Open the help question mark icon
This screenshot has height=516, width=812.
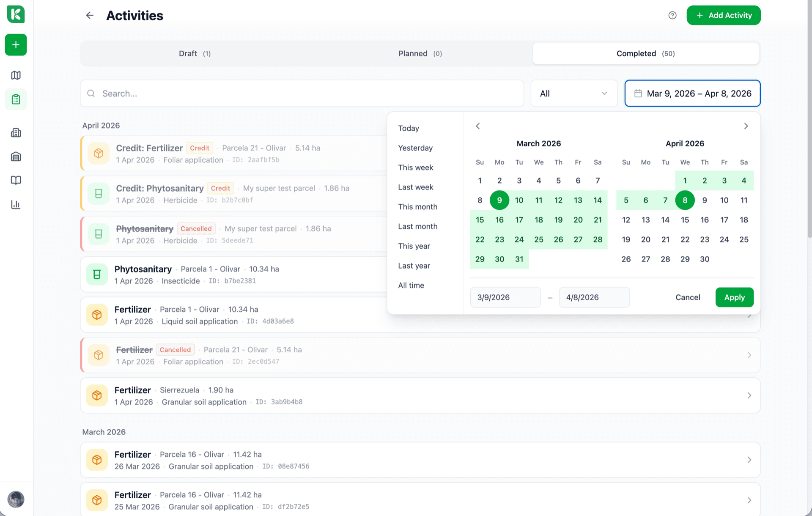672,15
